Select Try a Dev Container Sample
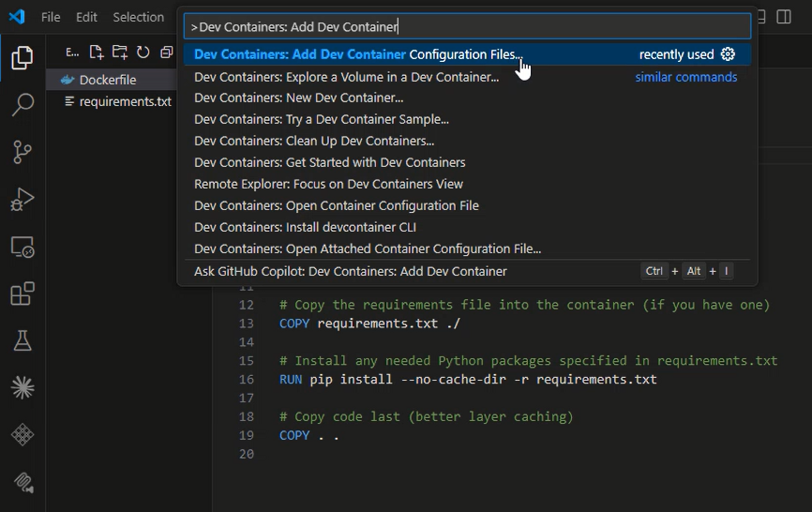This screenshot has width=812, height=512. coord(467,119)
